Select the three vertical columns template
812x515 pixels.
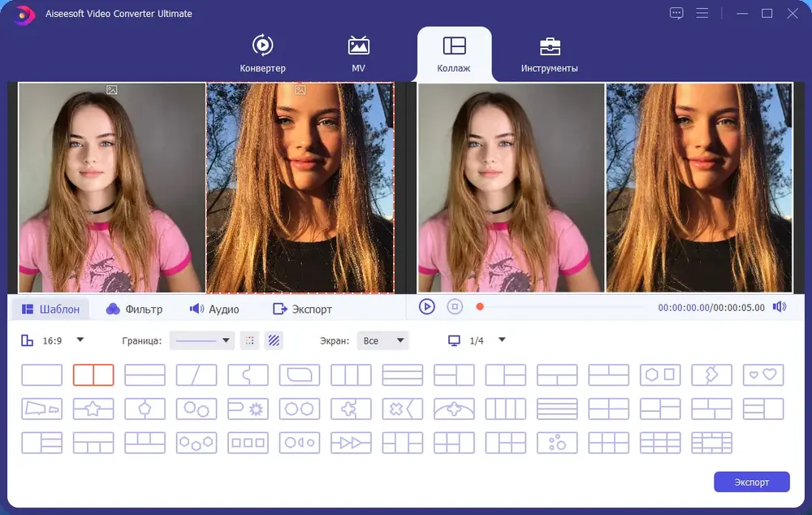pyautogui.click(x=351, y=374)
